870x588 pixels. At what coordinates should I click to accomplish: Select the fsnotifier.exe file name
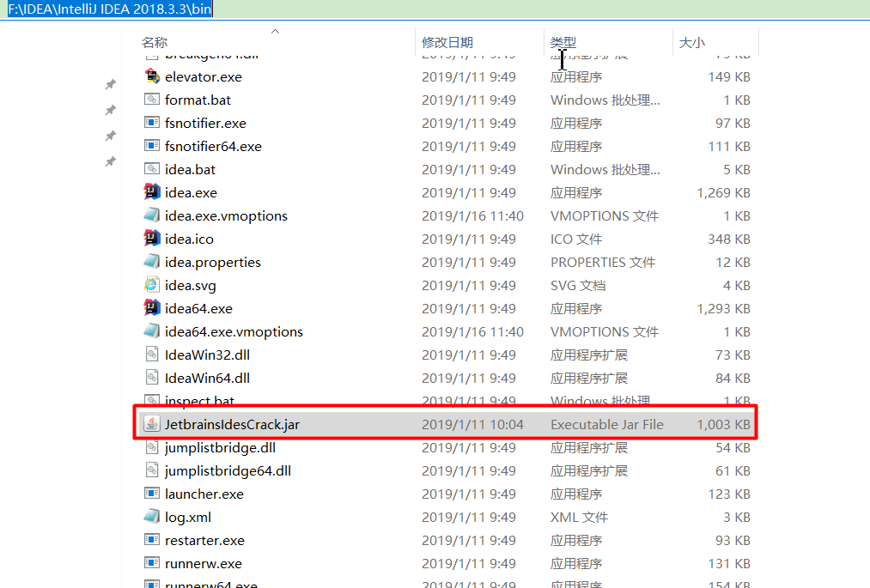(x=205, y=123)
